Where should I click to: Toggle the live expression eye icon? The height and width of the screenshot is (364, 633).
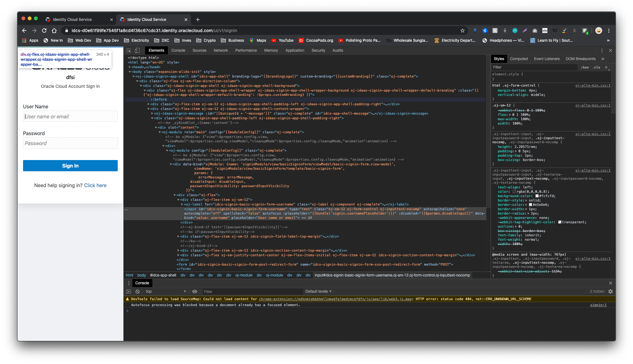[195, 291]
